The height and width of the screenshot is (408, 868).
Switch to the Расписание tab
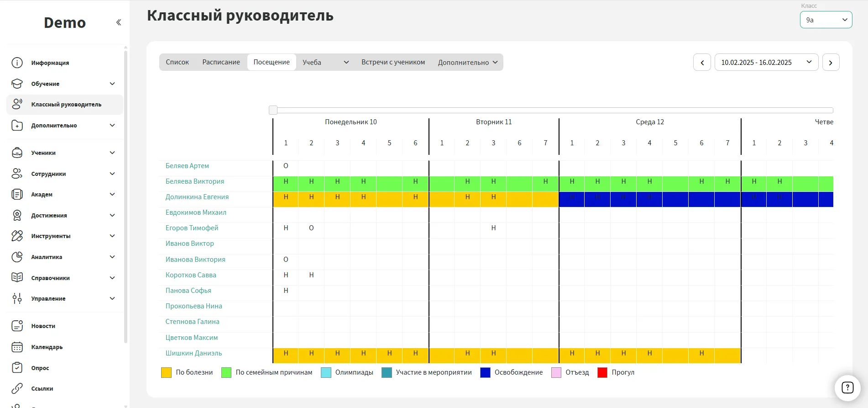[x=221, y=62]
